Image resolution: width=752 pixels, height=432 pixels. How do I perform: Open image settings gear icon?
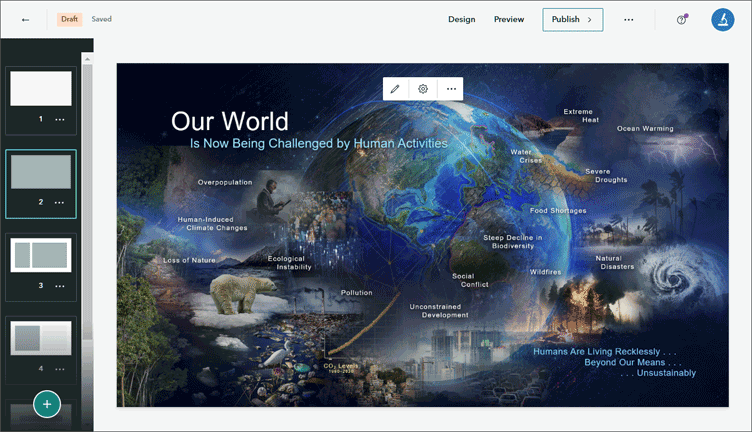pos(423,89)
